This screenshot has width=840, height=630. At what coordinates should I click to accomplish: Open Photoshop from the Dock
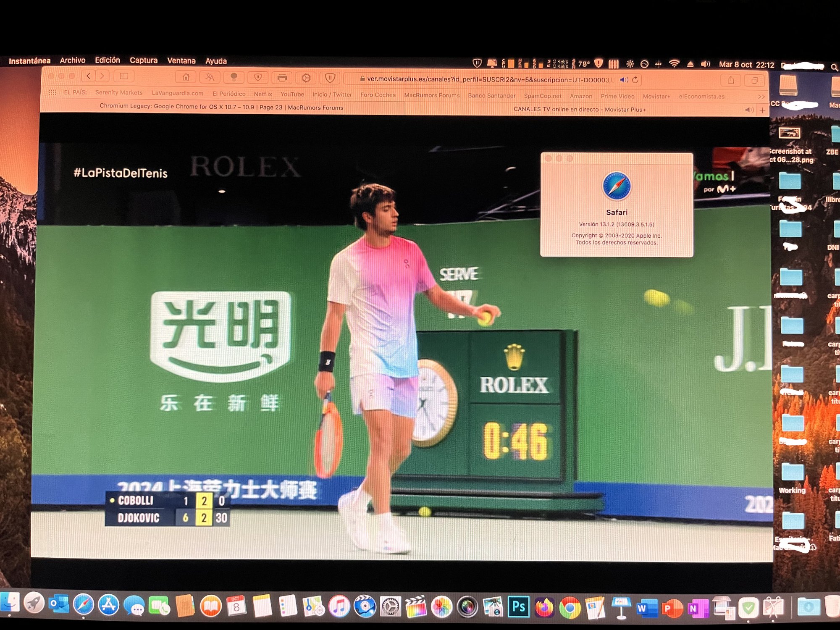tap(518, 607)
